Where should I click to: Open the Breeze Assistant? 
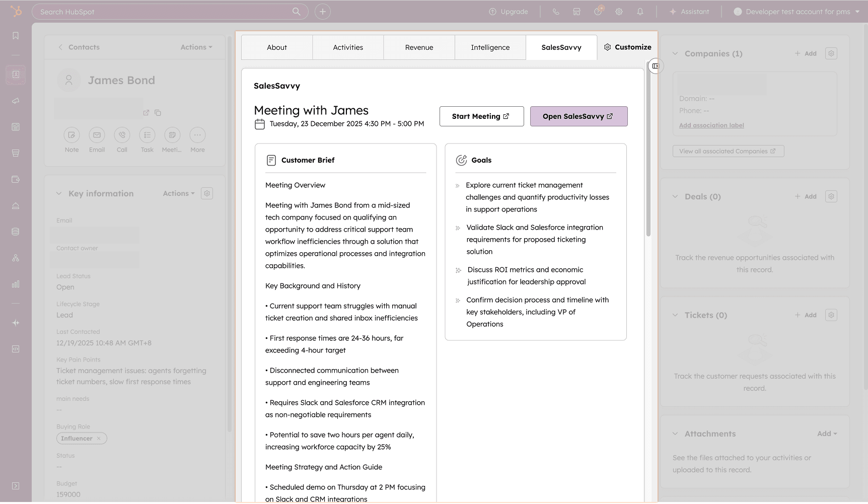pos(689,12)
